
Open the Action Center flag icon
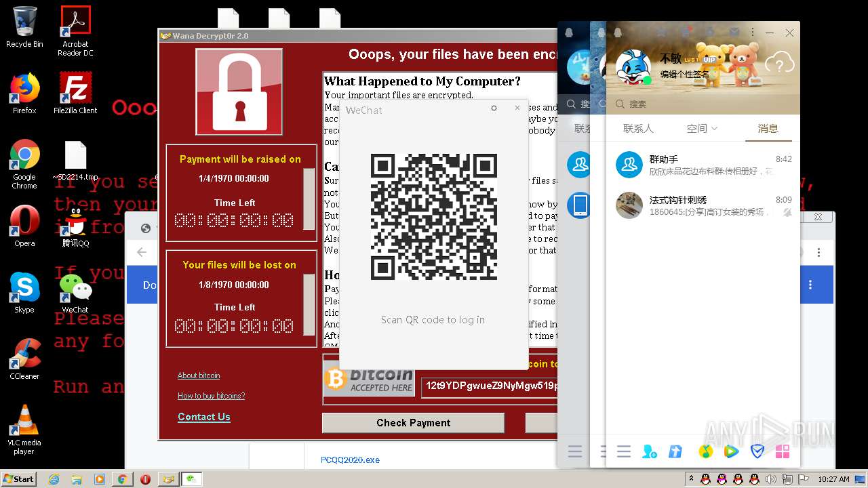click(804, 479)
